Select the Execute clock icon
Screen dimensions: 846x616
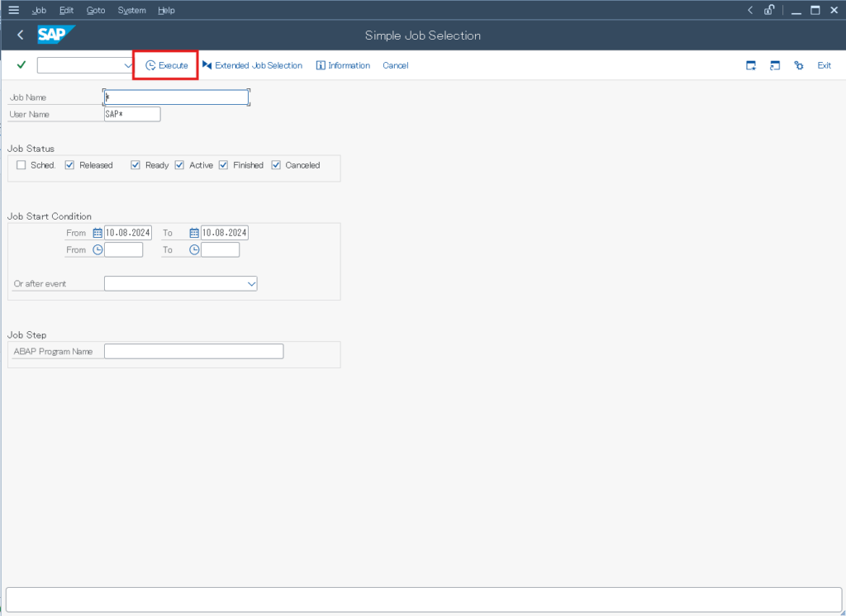[x=150, y=64]
